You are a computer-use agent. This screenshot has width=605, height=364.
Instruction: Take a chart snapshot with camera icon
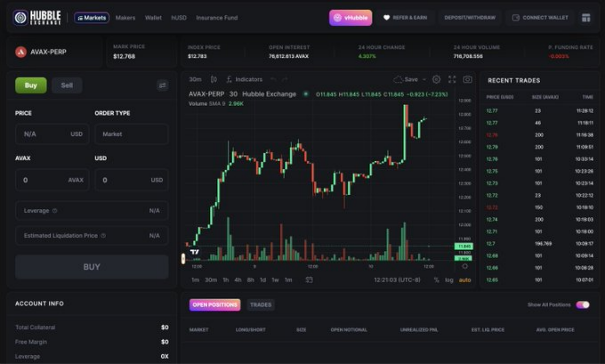coord(467,79)
